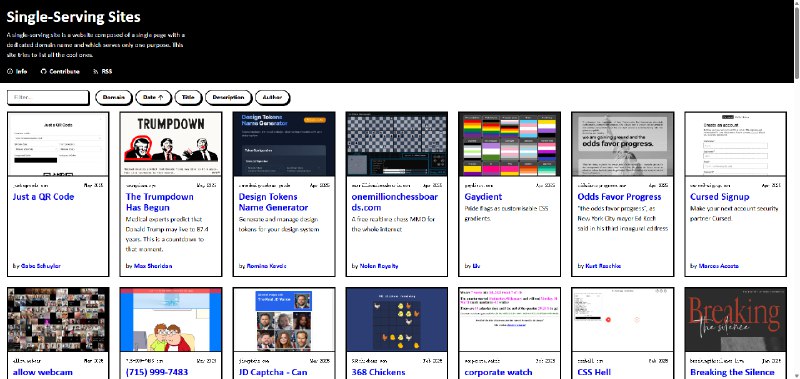
Task: Open the Odds Favor Progress title link
Action: pos(619,197)
